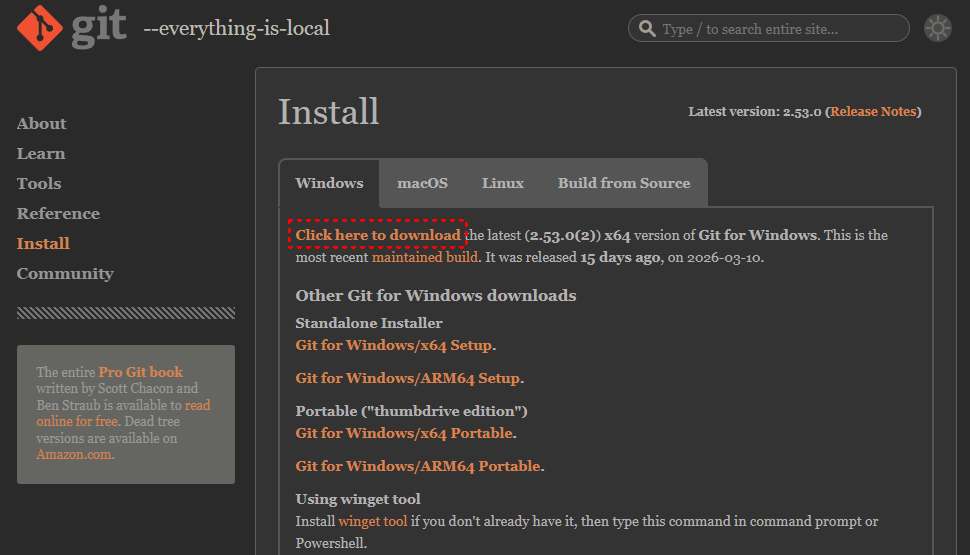This screenshot has height=555, width=970.
Task: Switch to the Linux tab
Action: click(502, 183)
